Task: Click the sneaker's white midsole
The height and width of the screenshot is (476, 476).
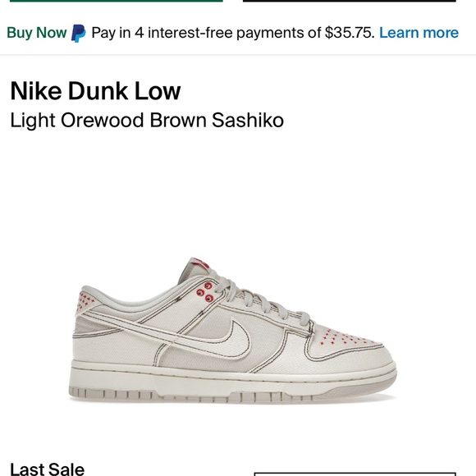Action: 232,377
